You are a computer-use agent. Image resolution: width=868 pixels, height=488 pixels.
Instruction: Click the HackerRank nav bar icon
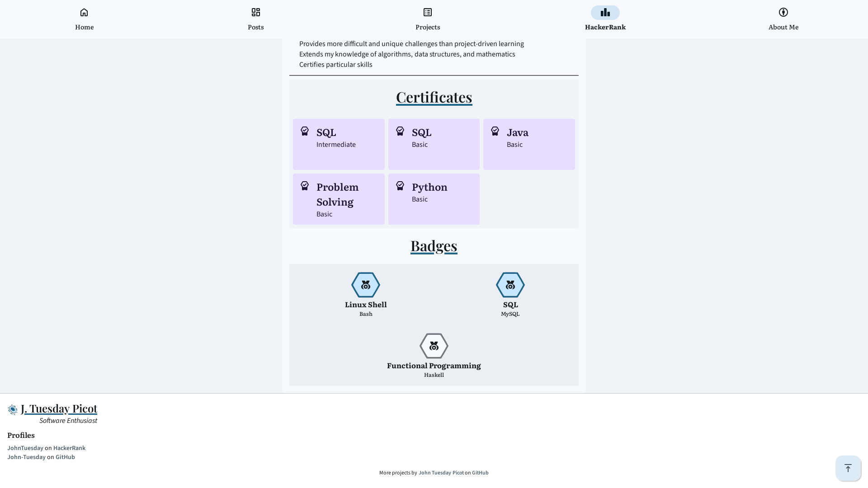coord(605,13)
